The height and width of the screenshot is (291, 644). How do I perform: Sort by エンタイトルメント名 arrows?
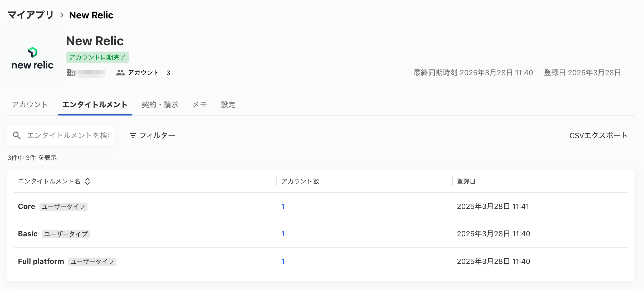87,181
